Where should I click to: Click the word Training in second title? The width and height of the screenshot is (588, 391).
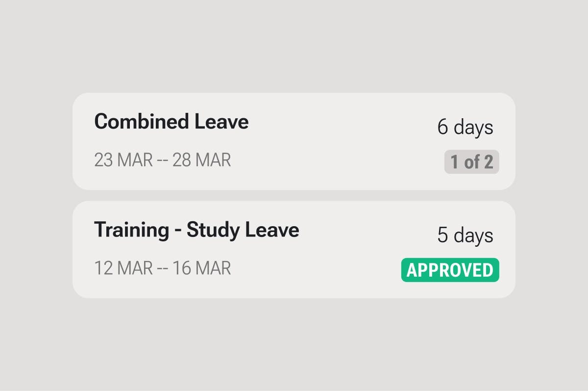[131, 230]
